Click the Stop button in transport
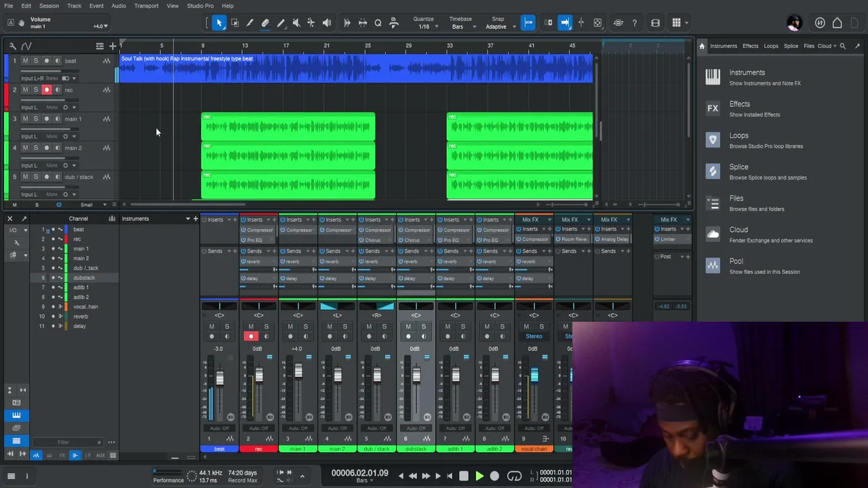The image size is (868, 488). pos(464,476)
